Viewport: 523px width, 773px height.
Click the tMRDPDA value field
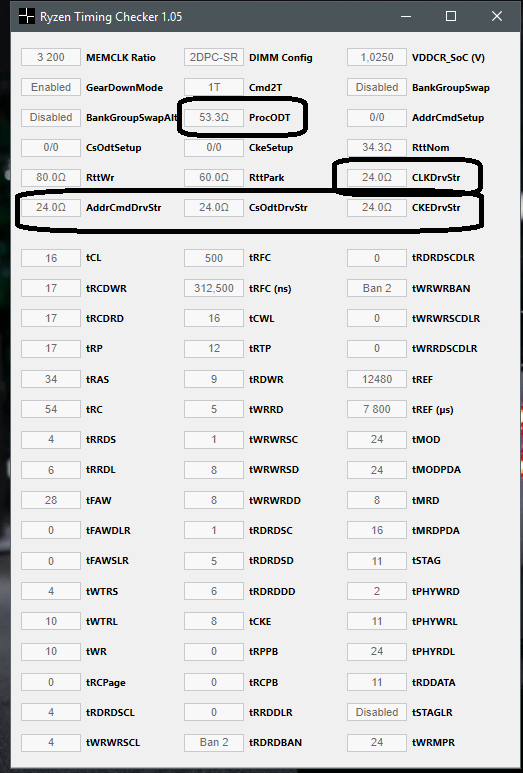(377, 530)
